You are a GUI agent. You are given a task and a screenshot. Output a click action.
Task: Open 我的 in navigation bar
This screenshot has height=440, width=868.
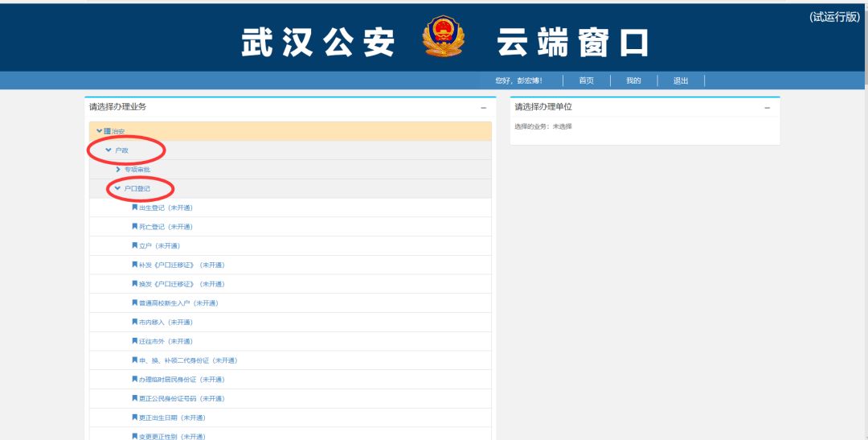tap(633, 80)
